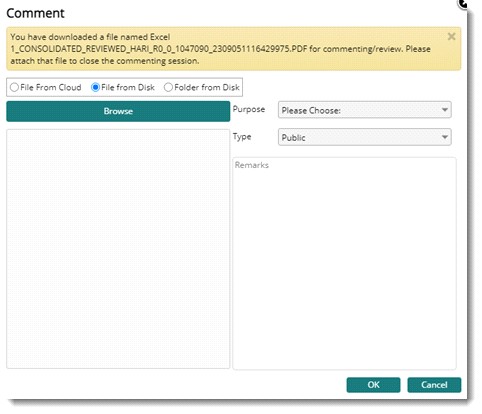Viewport: 482px width, 414px height.
Task: Click the Browse button
Action: click(118, 111)
